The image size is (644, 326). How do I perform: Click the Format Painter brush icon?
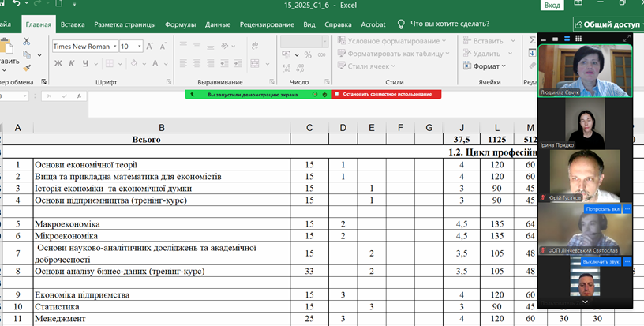click(27, 68)
